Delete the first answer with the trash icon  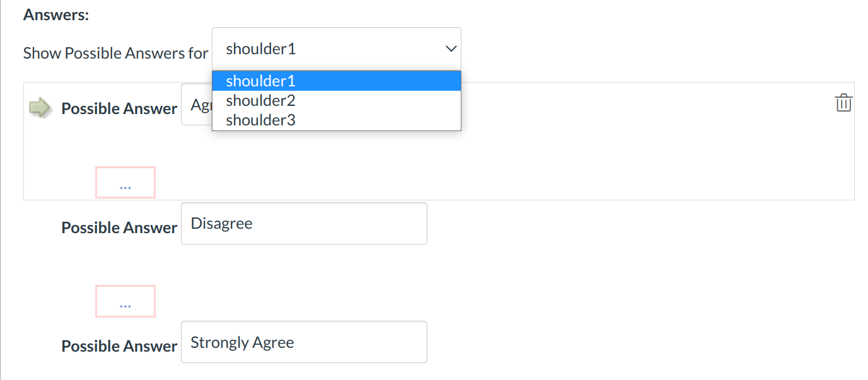(x=843, y=103)
